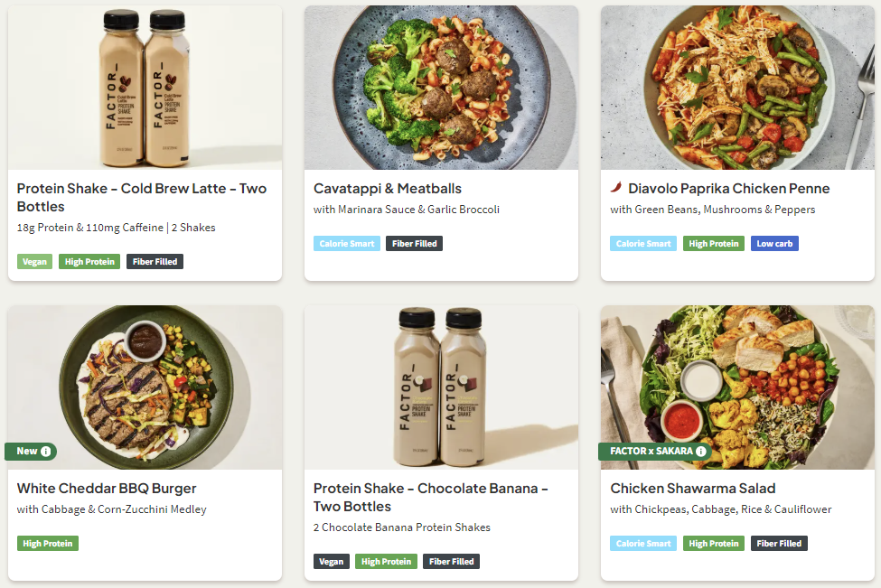Screen dimensions: 881x588
Task: Select the Diavolo Paprika Chicken Penne title
Action: click(x=728, y=189)
